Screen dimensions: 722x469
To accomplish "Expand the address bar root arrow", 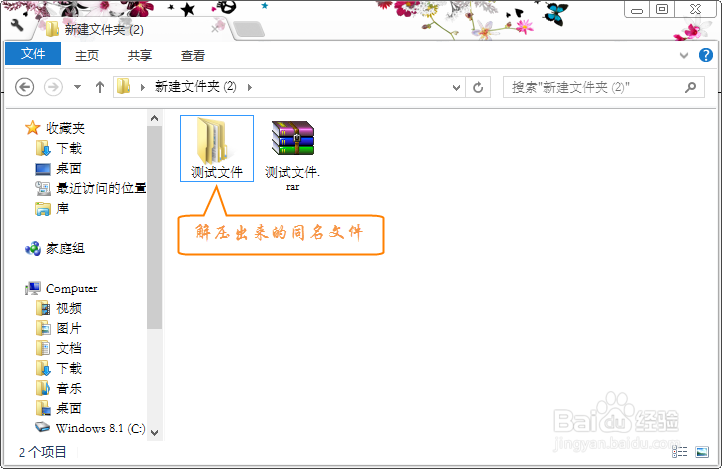I will [143, 87].
